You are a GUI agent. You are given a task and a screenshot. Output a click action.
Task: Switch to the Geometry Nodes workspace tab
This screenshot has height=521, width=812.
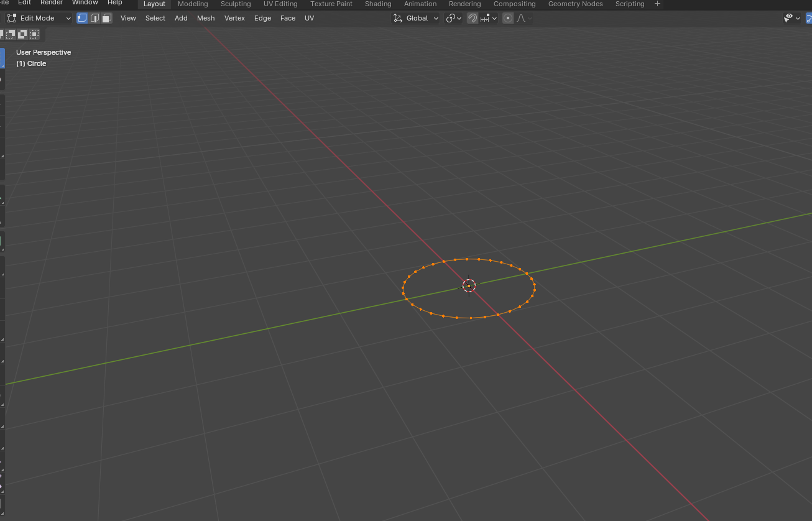(x=575, y=4)
